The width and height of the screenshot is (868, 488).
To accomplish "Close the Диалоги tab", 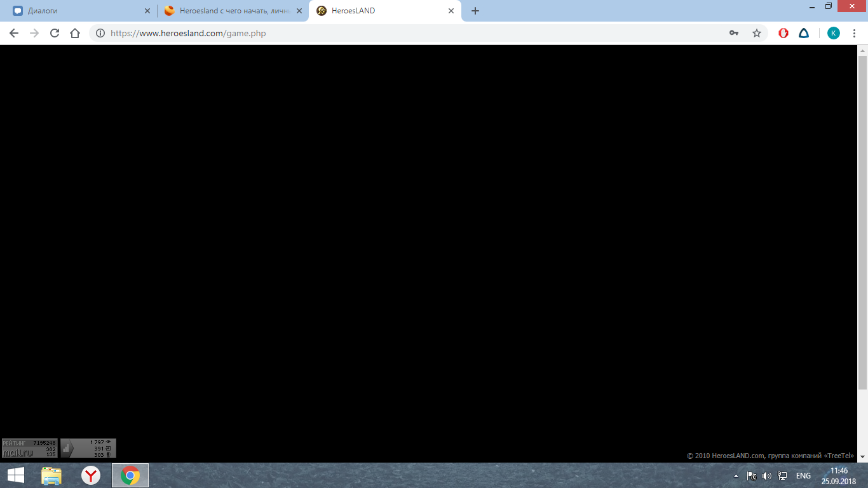I will (147, 11).
